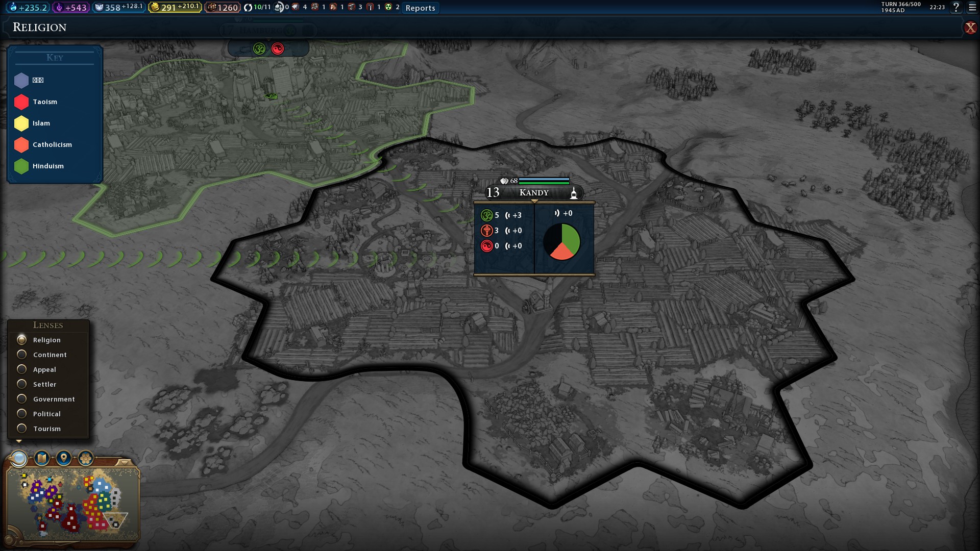Select the Government lens radio button
Viewport: 980px width, 551px height.
click(x=21, y=398)
